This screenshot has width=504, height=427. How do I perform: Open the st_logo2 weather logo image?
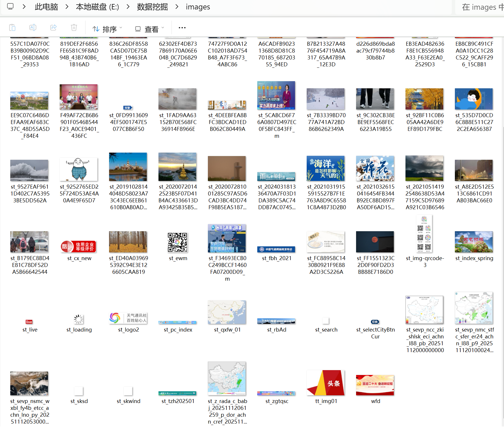click(128, 318)
